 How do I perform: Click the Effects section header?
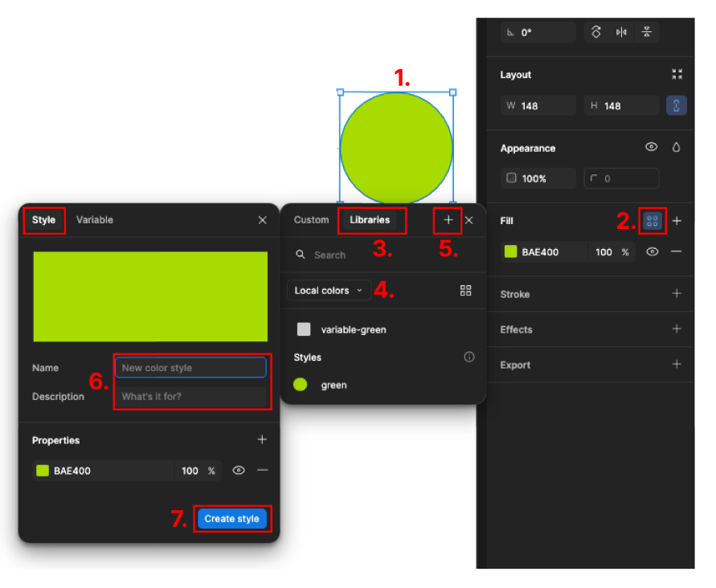(x=517, y=329)
